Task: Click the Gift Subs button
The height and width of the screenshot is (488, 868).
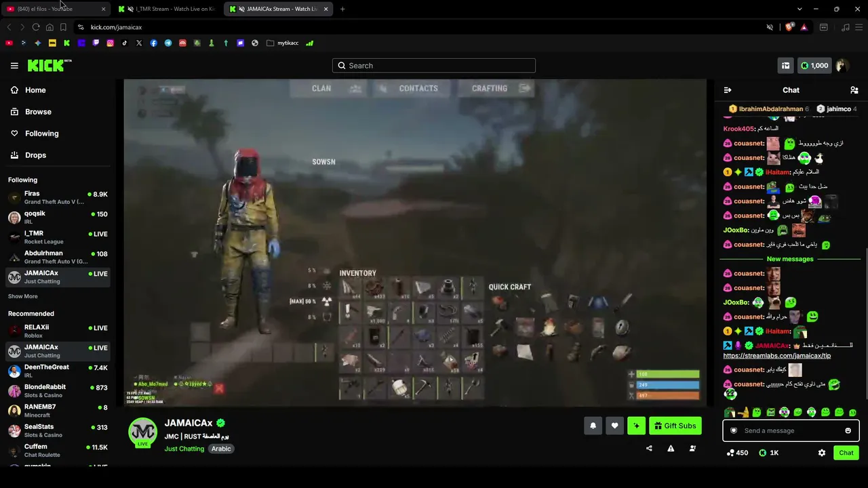Action: pyautogui.click(x=675, y=426)
